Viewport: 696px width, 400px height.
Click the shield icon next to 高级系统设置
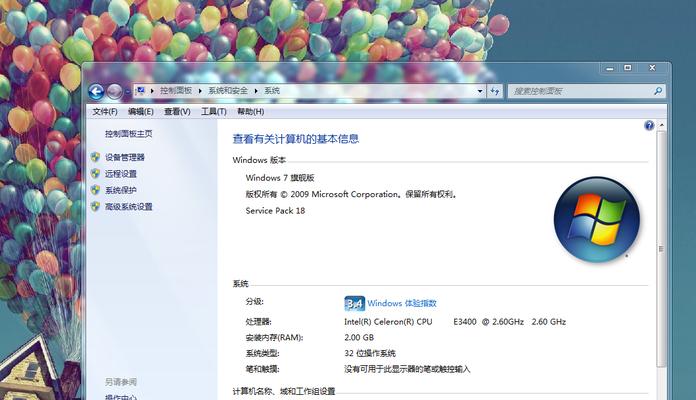click(95, 206)
